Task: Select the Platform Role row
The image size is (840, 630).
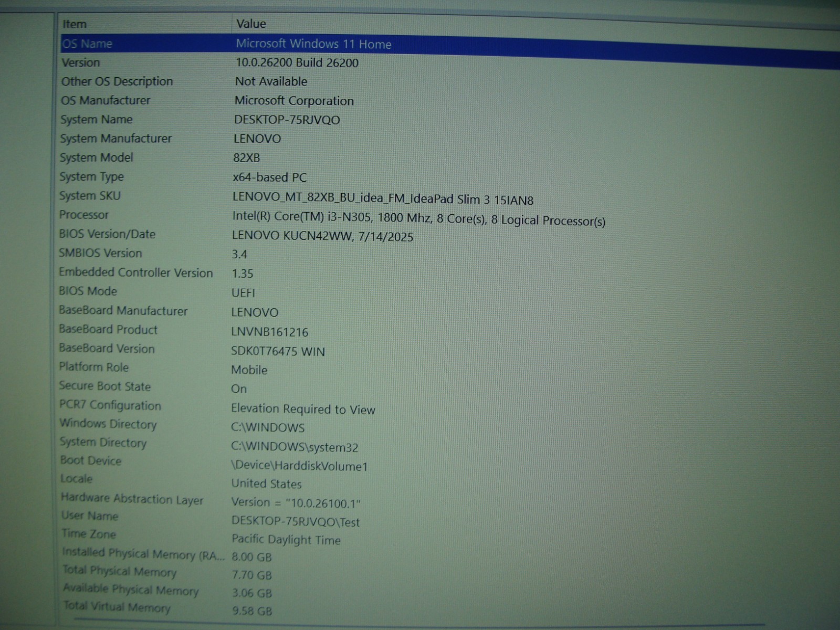Action: tap(93, 367)
